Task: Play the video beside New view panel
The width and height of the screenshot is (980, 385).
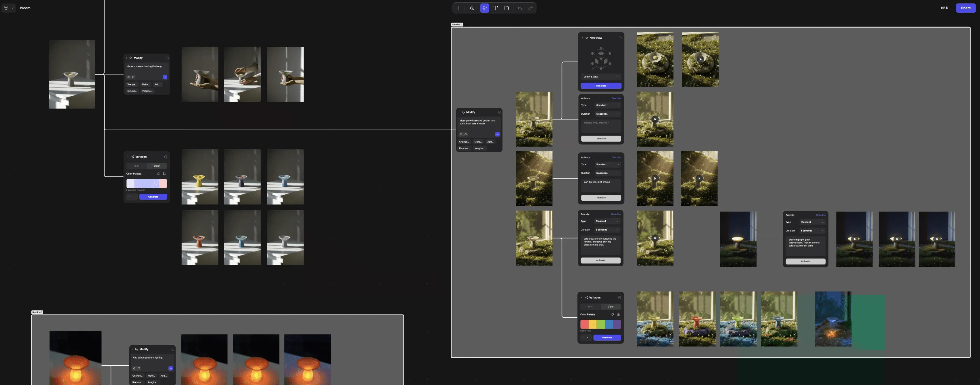Action: point(700,59)
